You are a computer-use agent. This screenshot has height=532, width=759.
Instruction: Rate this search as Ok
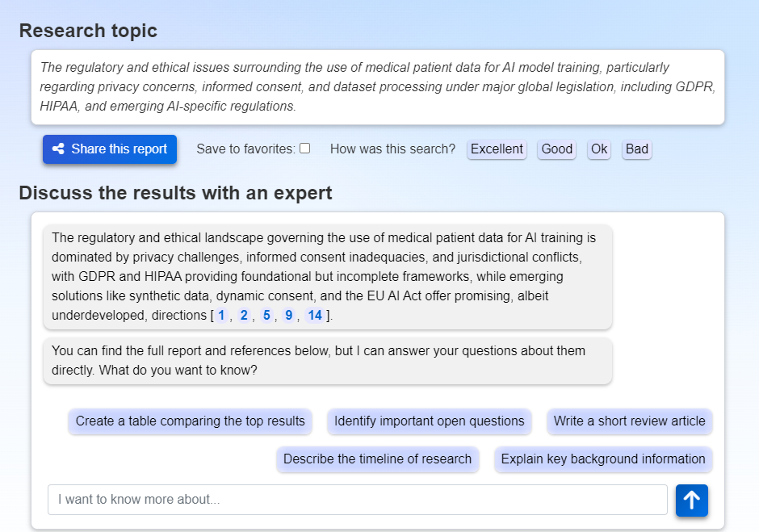[x=599, y=149]
